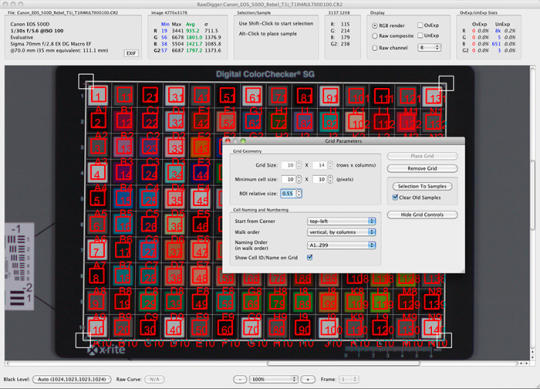Click the Remove Grid button
Viewport: 540px width, 389px height.
pyautogui.click(x=422, y=168)
